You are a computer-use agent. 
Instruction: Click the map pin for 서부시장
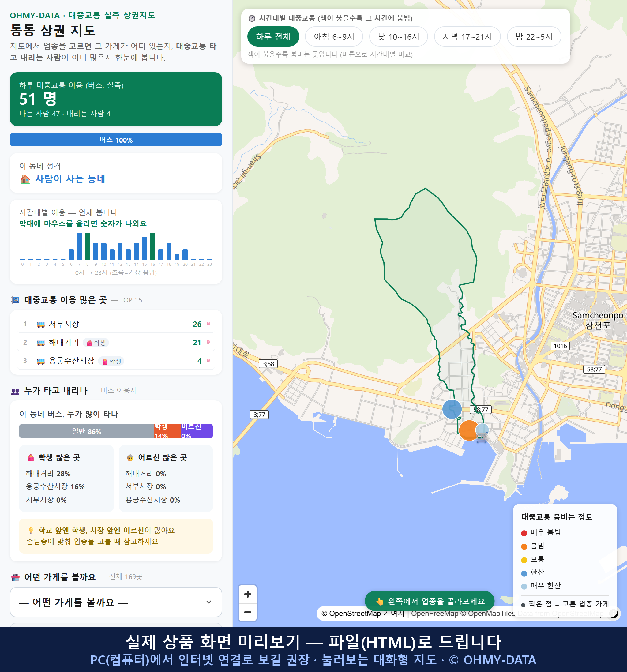tap(208, 324)
